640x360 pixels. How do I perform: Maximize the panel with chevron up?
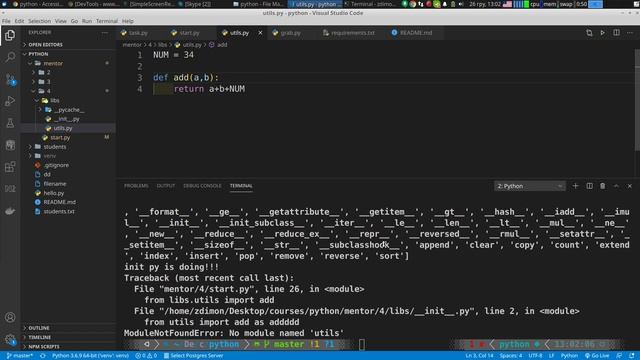(x=616, y=186)
